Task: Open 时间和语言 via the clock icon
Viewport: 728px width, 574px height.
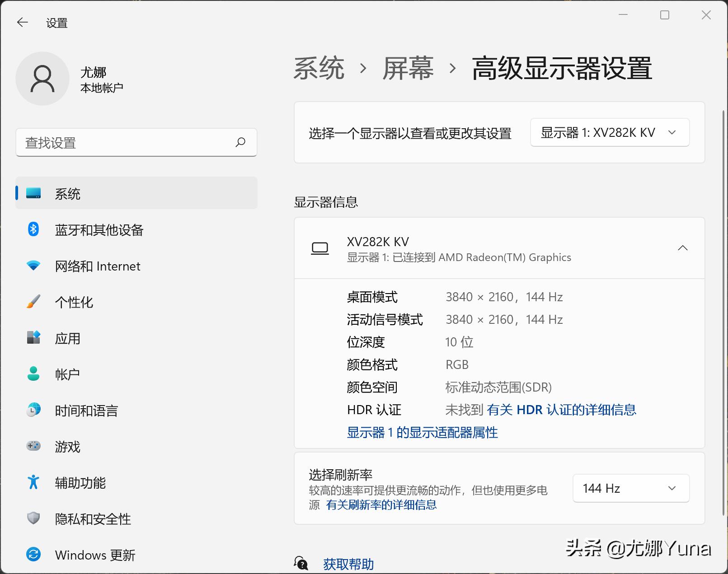Action: (33, 410)
